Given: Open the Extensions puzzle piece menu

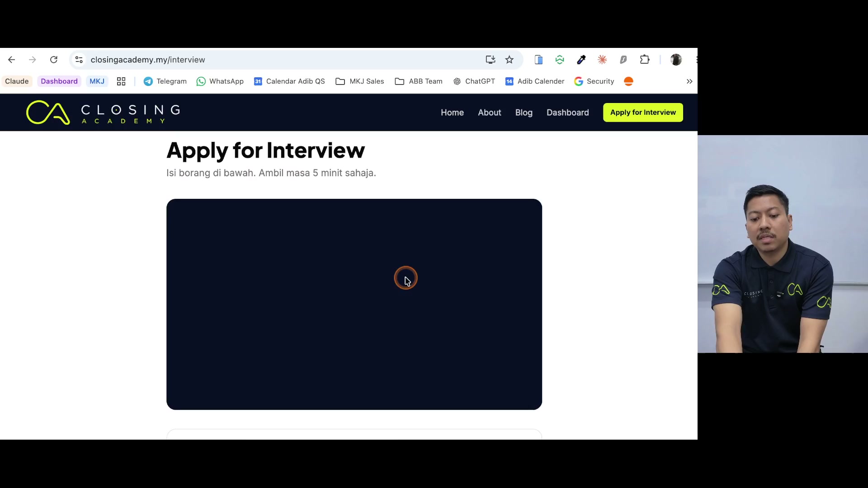Looking at the screenshot, I should point(645,60).
